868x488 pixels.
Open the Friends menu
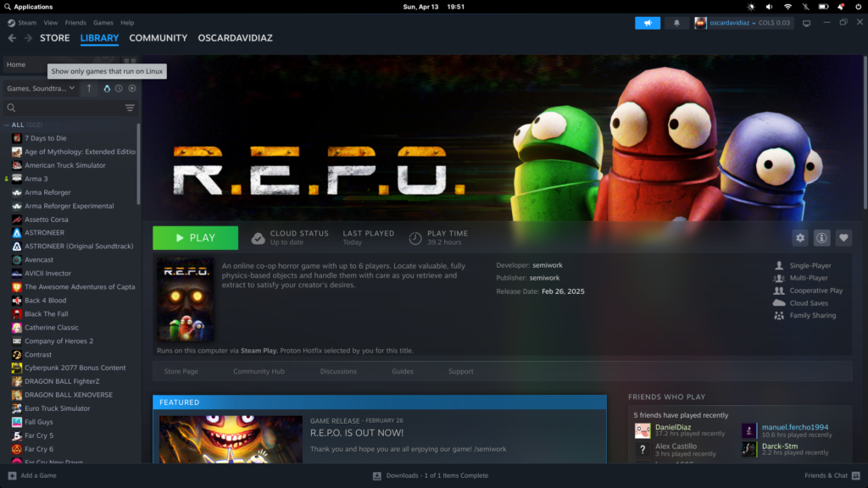click(x=75, y=23)
